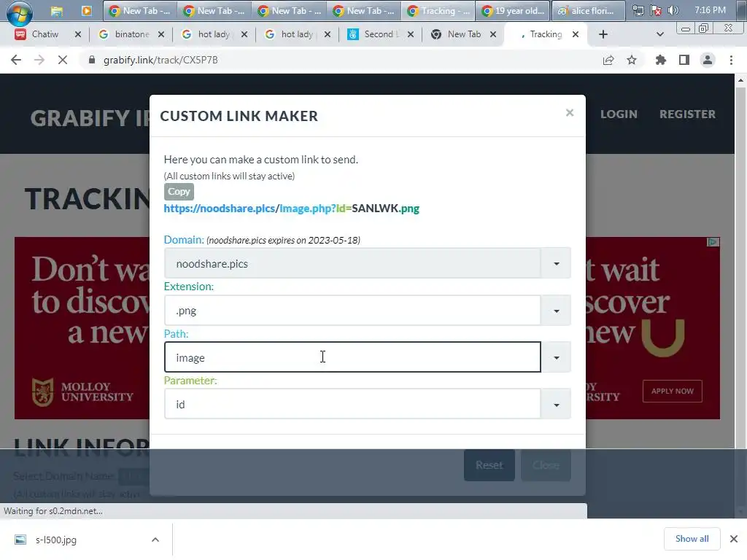Focus the Path input containing image
The width and height of the screenshot is (747, 560).
352,357
